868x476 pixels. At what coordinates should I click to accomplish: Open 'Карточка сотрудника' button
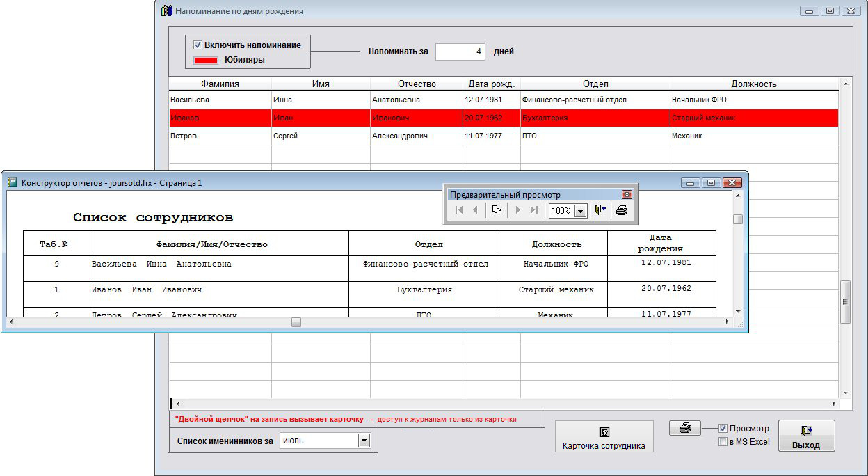[604, 437]
